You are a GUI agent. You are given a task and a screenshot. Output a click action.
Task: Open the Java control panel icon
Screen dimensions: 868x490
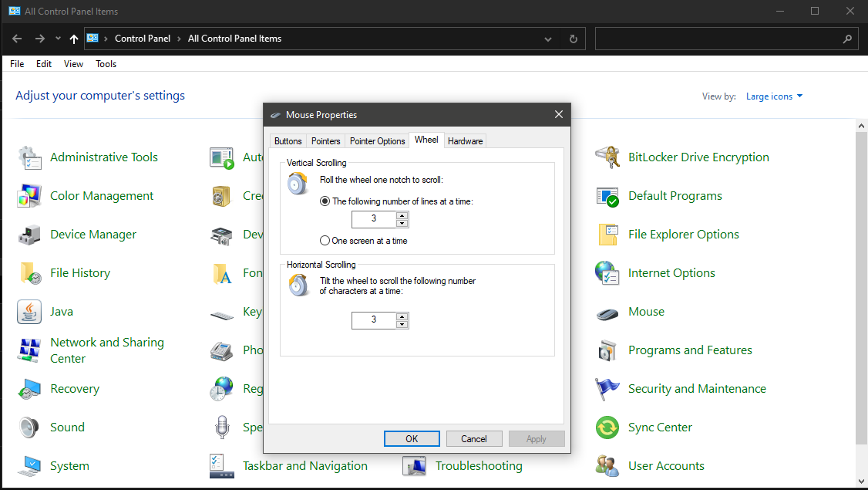tap(29, 312)
